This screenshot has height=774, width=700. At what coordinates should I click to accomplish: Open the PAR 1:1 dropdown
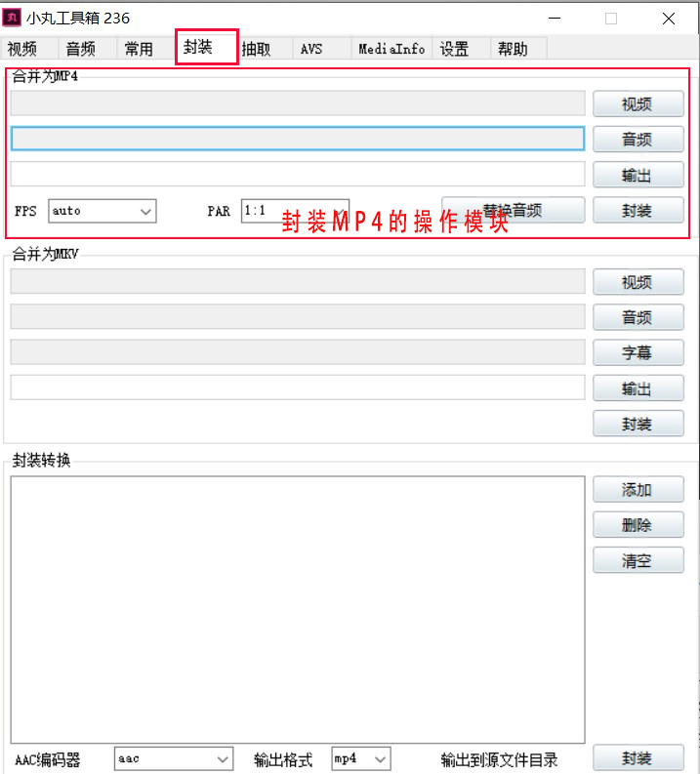[295, 211]
